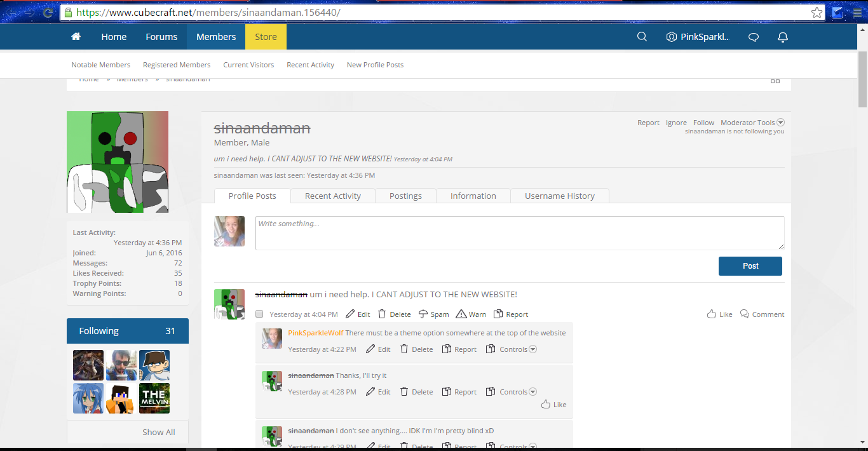Click Show All under Following
Image resolution: width=868 pixels, height=451 pixels.
(159, 432)
